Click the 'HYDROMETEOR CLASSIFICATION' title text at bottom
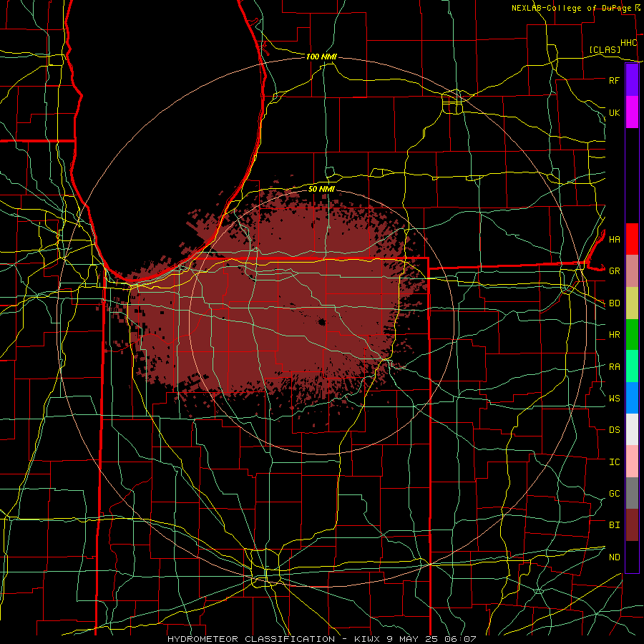 [x=251, y=639]
